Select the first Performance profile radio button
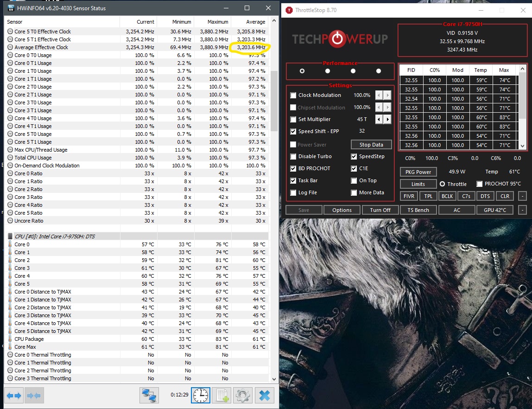 pos(302,71)
